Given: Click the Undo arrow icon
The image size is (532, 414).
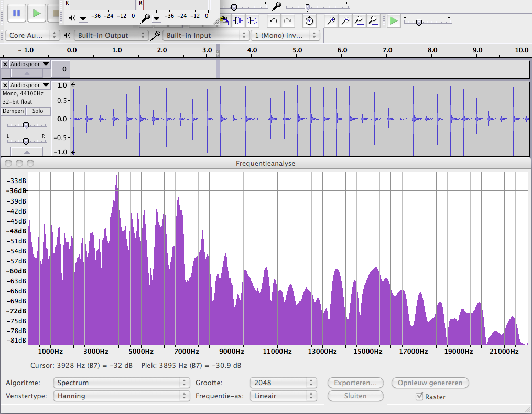Looking at the screenshot, I should point(273,21).
